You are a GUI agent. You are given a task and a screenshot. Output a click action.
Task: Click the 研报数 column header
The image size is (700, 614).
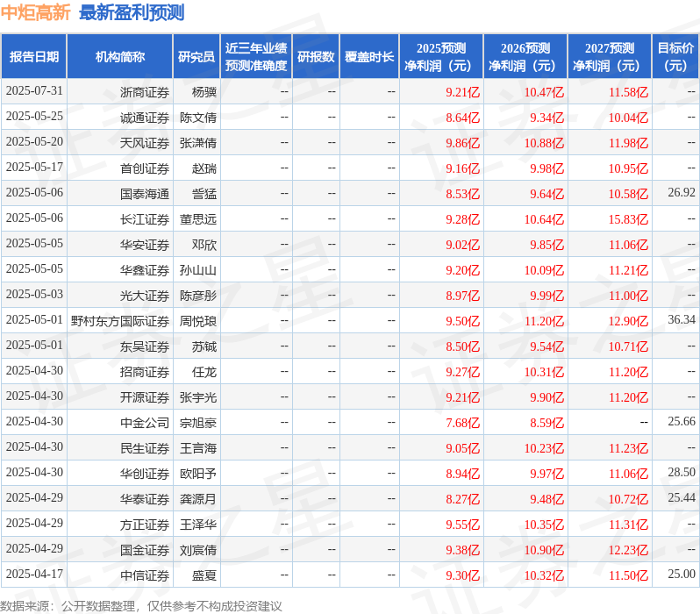pos(316,56)
